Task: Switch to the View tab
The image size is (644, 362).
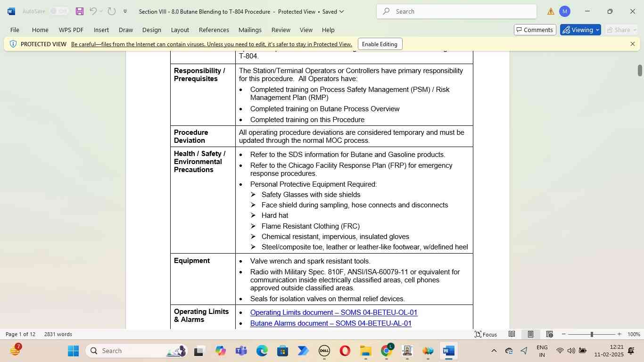Action: click(x=306, y=30)
